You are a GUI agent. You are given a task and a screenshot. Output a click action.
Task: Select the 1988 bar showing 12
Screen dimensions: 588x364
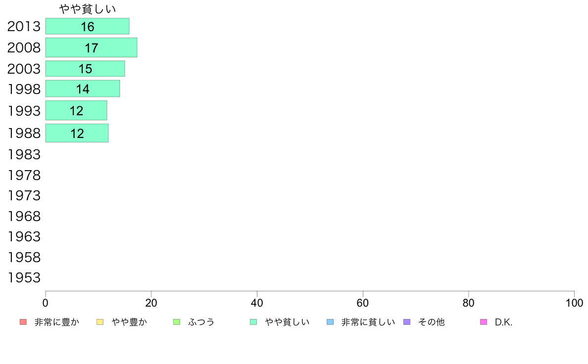[x=77, y=133]
